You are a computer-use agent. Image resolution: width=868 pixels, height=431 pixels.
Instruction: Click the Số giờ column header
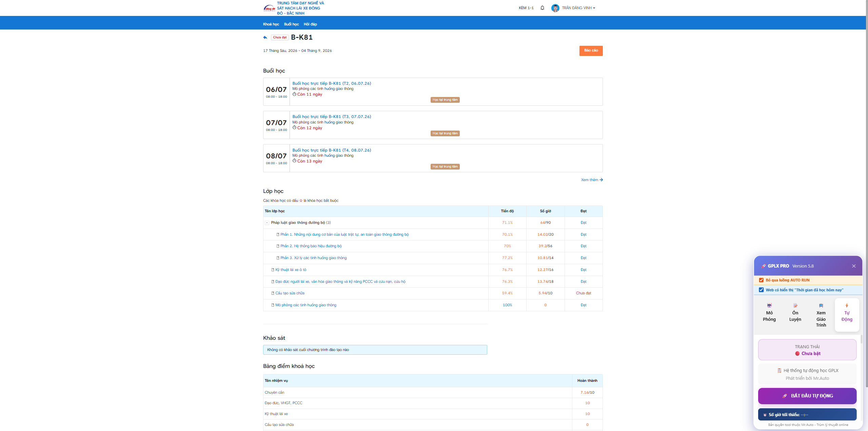pyautogui.click(x=545, y=211)
